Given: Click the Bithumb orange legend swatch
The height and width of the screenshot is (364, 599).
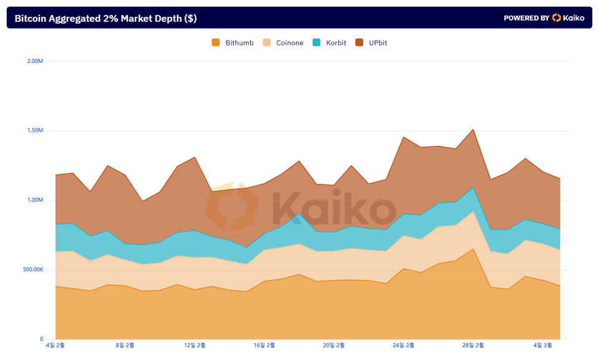Looking at the screenshot, I should 216,43.
